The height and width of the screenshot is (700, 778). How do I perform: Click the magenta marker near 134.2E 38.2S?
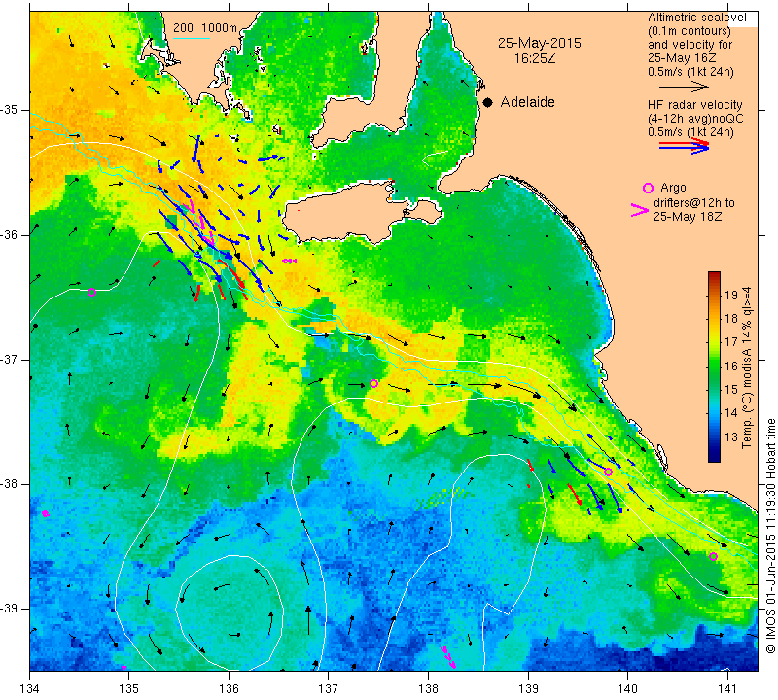(45, 514)
